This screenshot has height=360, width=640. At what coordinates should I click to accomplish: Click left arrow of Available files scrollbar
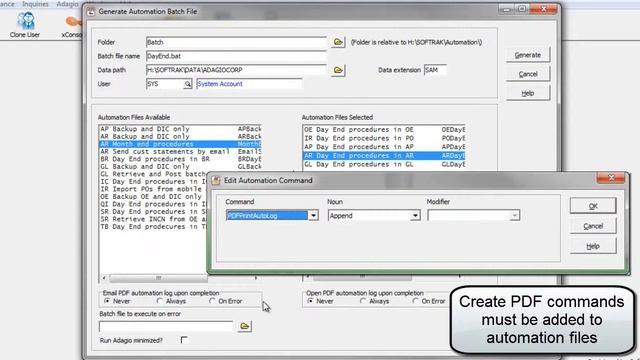104,278
